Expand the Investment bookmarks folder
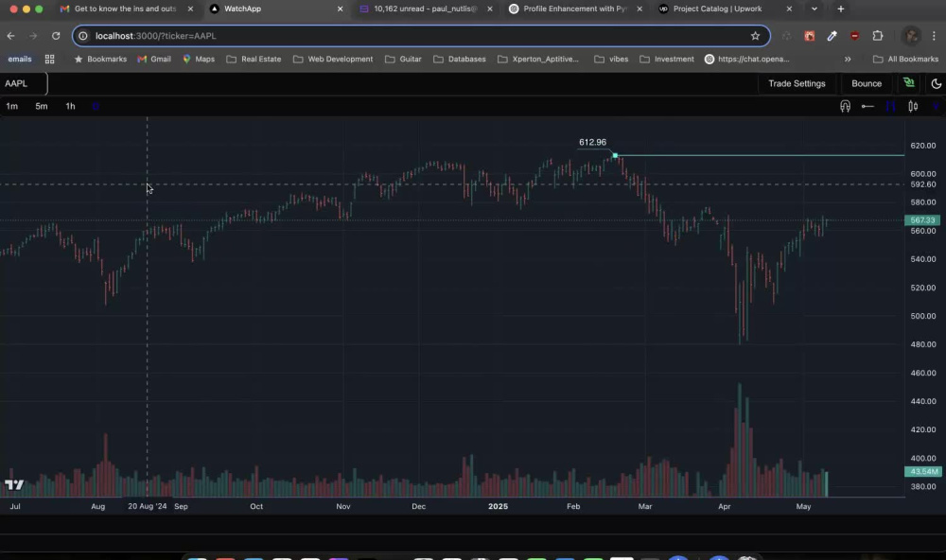Viewport: 946px width, 560px height. pyautogui.click(x=667, y=60)
